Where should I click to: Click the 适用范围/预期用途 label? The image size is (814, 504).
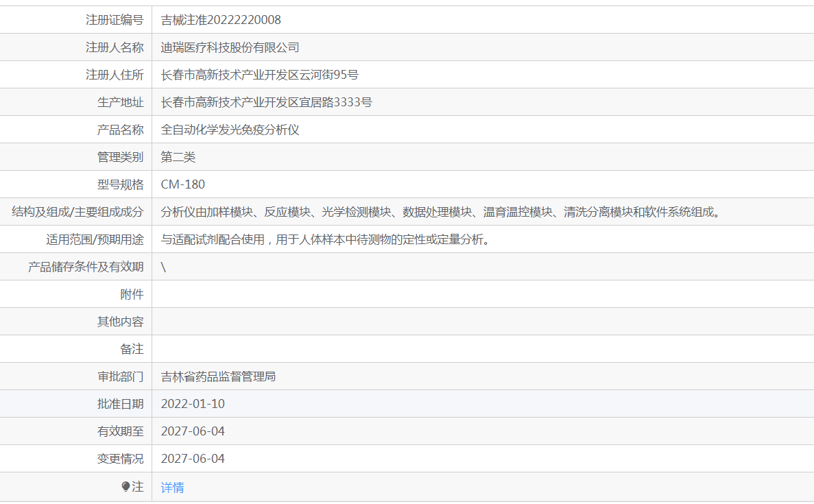coord(95,240)
